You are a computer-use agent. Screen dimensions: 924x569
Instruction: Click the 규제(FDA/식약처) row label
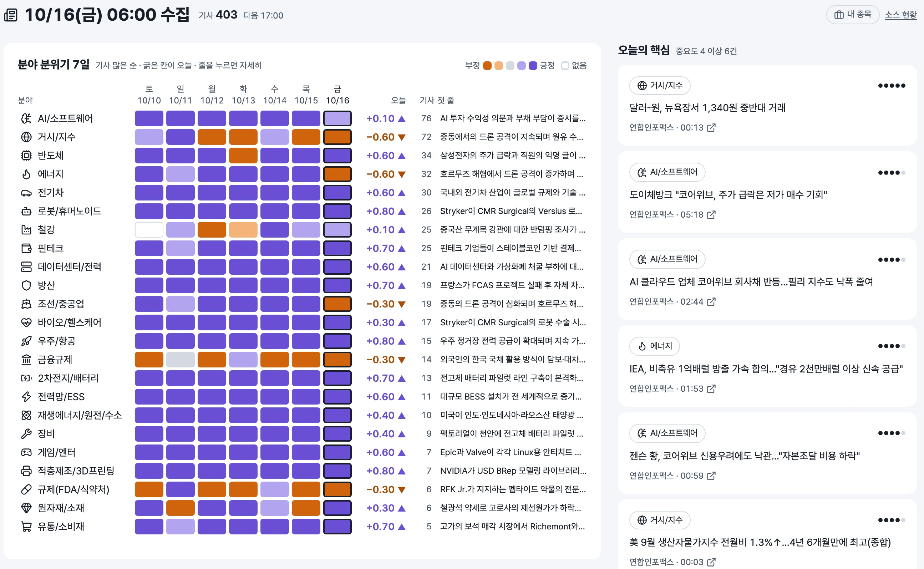pos(73,489)
